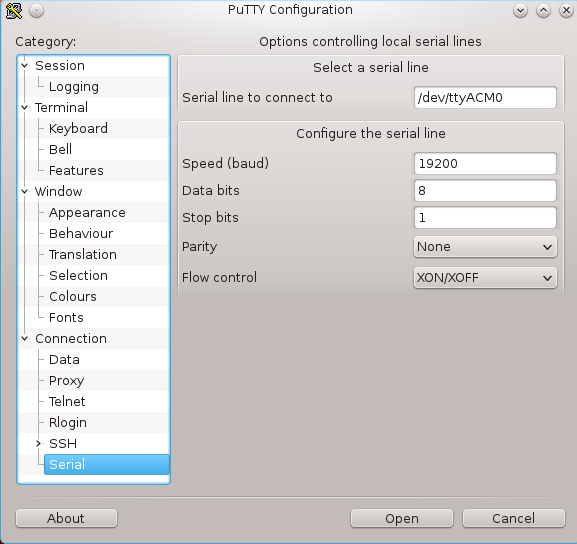Image resolution: width=577 pixels, height=544 pixels.
Task: Expand the SSH tree branch
Action: (x=38, y=444)
